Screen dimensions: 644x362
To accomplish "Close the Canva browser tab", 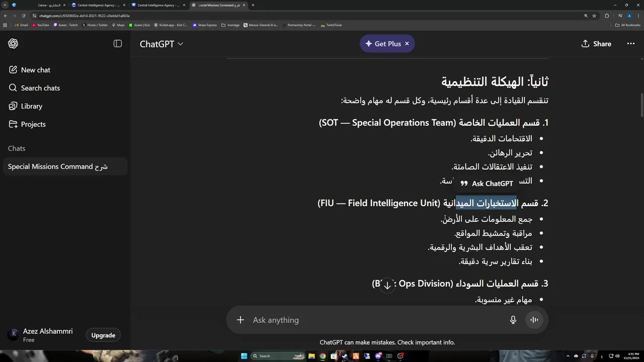I will [64, 5].
